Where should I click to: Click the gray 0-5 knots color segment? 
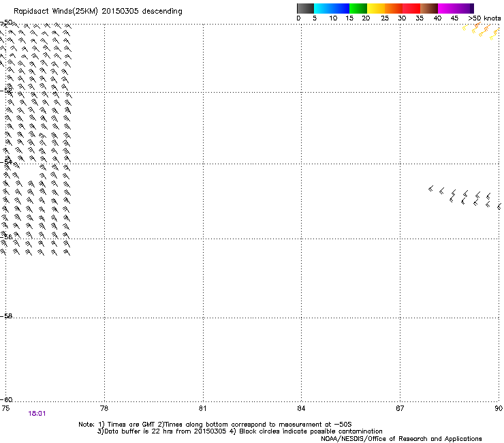[x=305, y=8]
